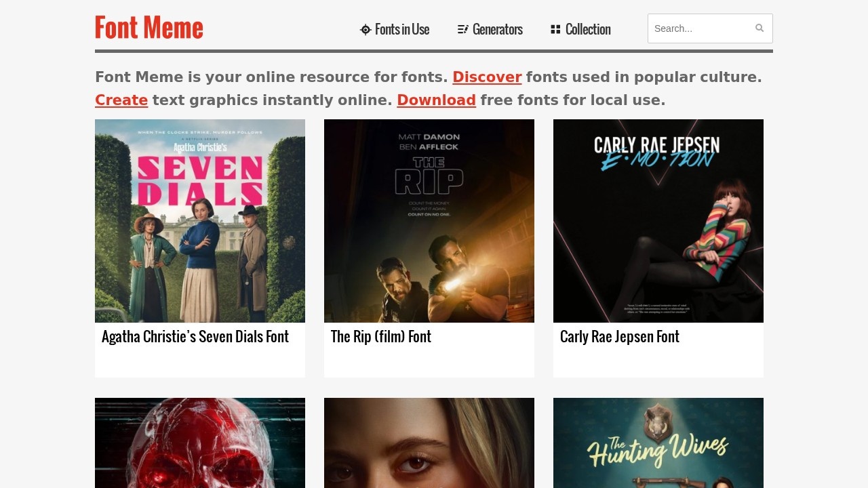Viewport: 868px width, 488px height.
Task: Open the Generators menu item
Action: point(497,29)
